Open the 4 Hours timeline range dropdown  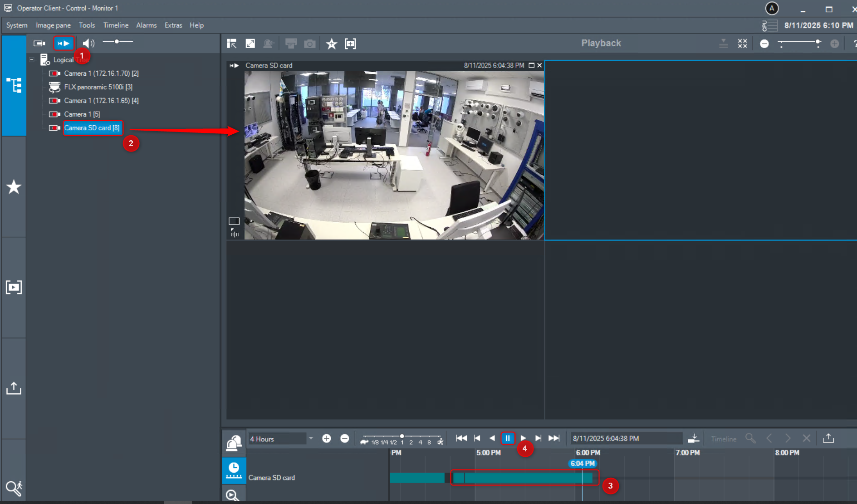click(x=311, y=439)
